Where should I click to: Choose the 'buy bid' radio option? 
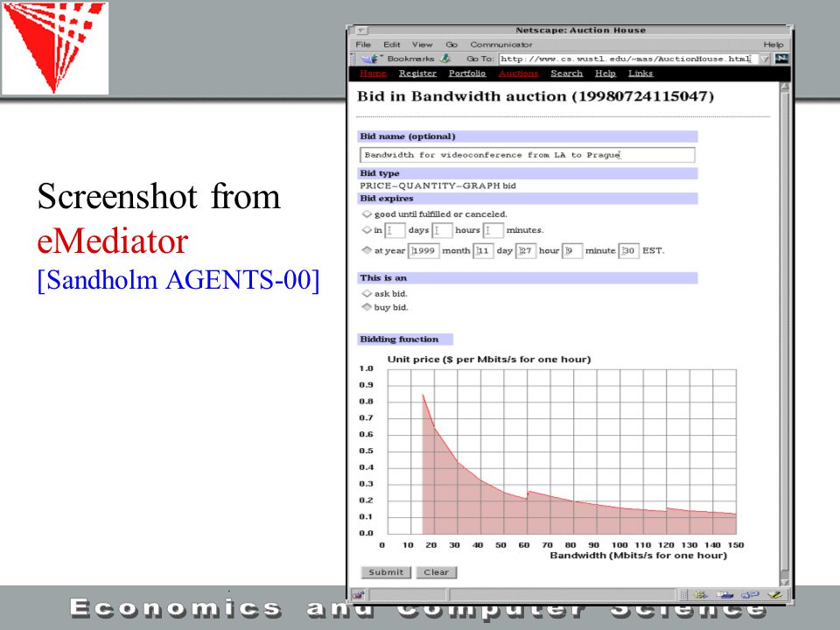point(367,307)
